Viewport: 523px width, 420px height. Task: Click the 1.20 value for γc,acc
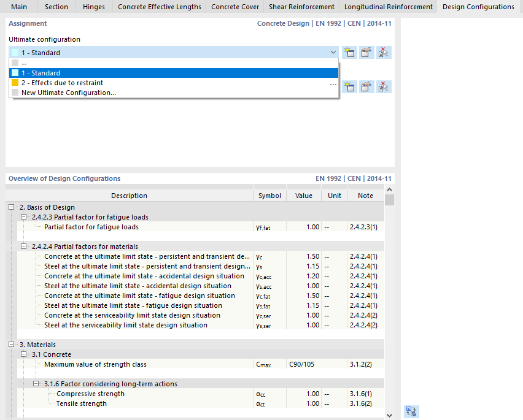tap(303, 276)
